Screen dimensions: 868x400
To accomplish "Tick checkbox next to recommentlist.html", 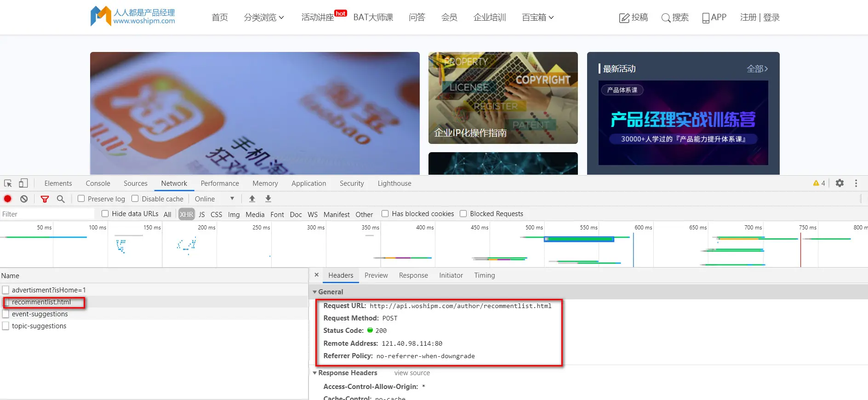I will [6, 302].
